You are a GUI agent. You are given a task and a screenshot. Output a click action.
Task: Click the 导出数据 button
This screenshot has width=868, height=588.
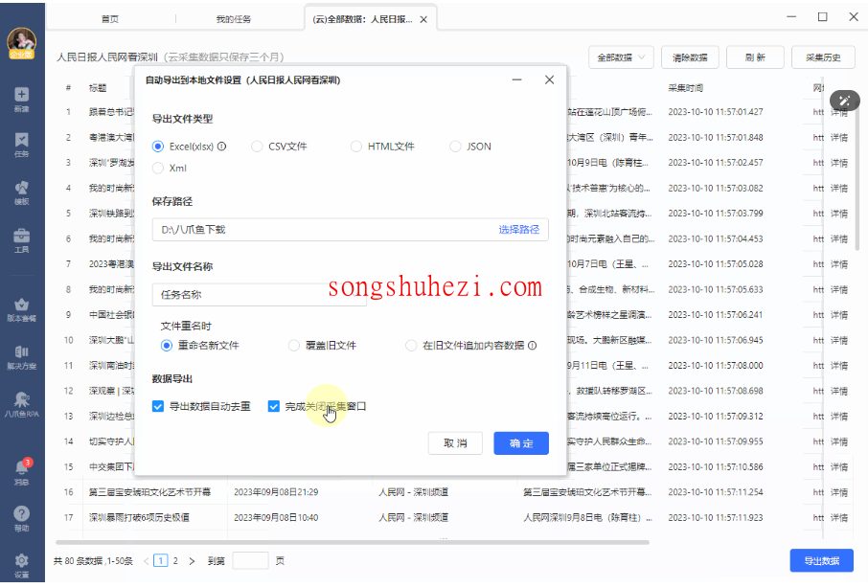[821, 561]
